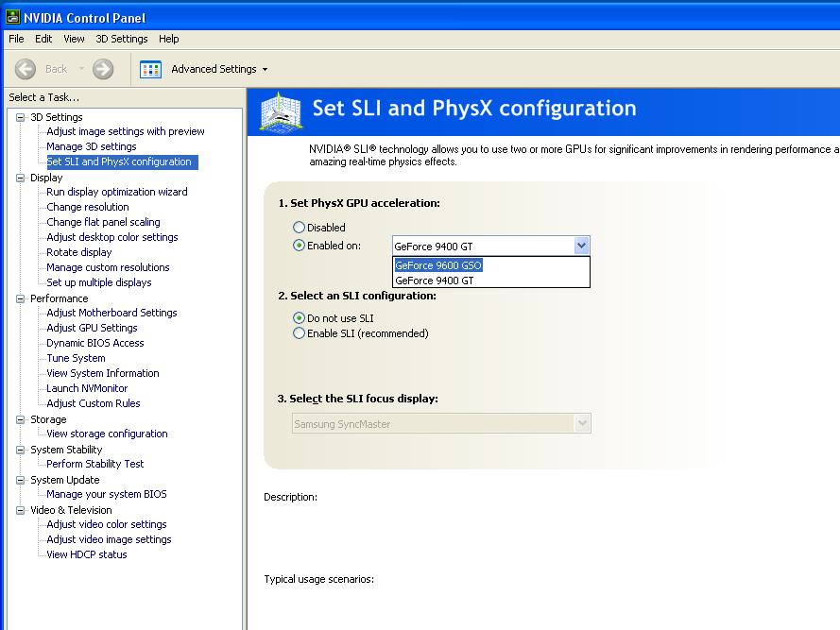
Task: Collapse the System Update tree node
Action: (x=21, y=480)
